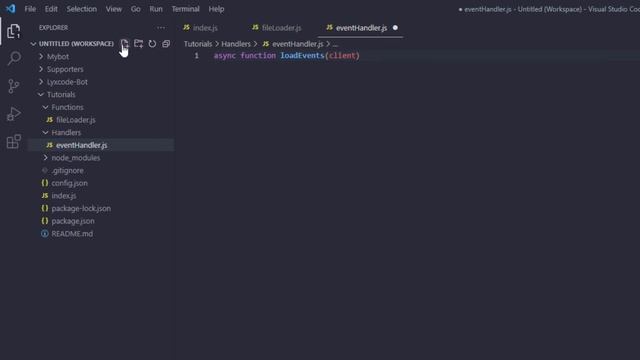Select eventHandler.js in the file tree
Image resolution: width=640 pixels, height=360 pixels.
point(82,145)
